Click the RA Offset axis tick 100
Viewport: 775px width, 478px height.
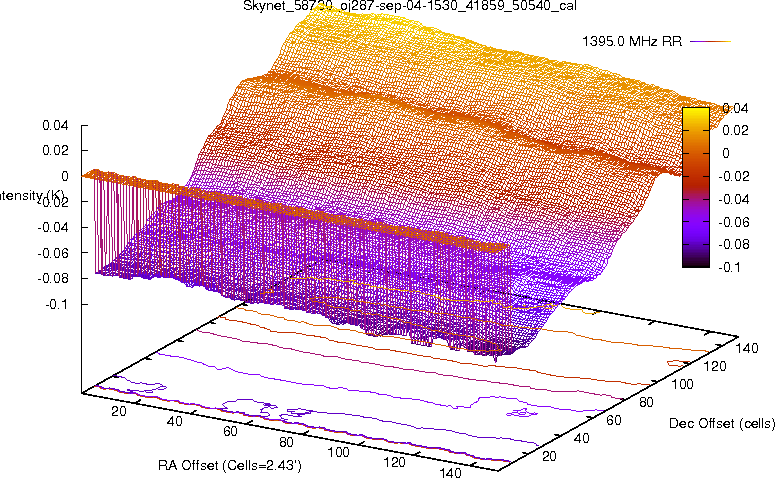(x=339, y=452)
